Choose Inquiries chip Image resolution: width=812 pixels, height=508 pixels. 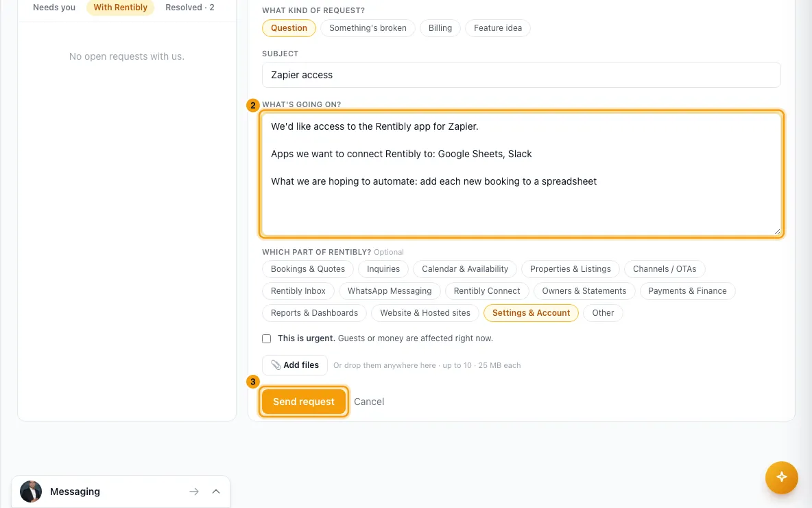(383, 269)
